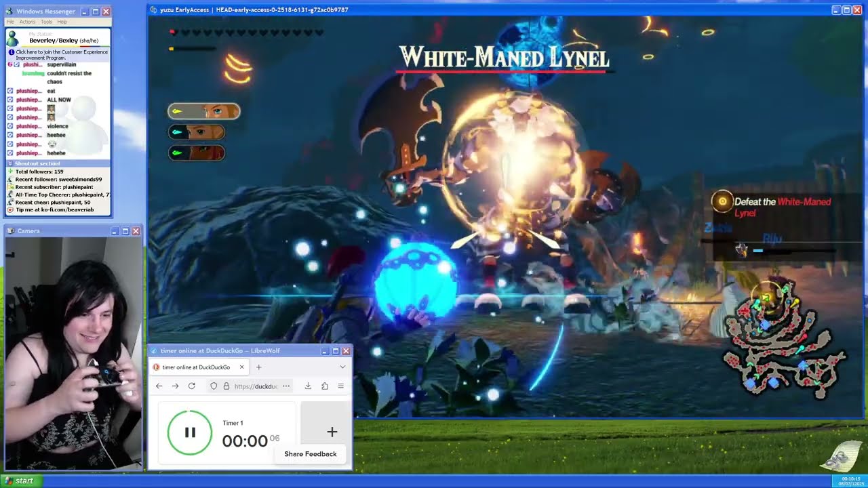
Task: Select the red-haired character portrait in game
Action: (x=197, y=153)
